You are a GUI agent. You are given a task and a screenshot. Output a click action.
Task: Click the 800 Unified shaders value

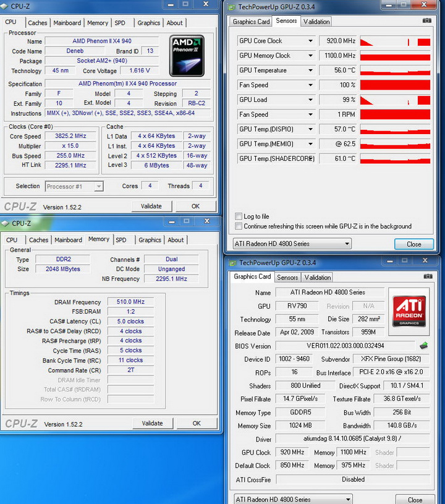[x=305, y=386]
